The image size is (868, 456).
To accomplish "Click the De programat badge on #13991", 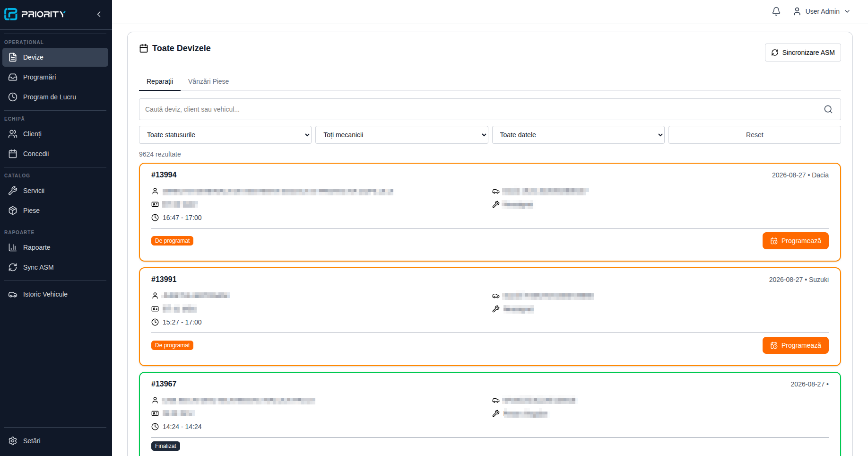I will pyautogui.click(x=172, y=345).
